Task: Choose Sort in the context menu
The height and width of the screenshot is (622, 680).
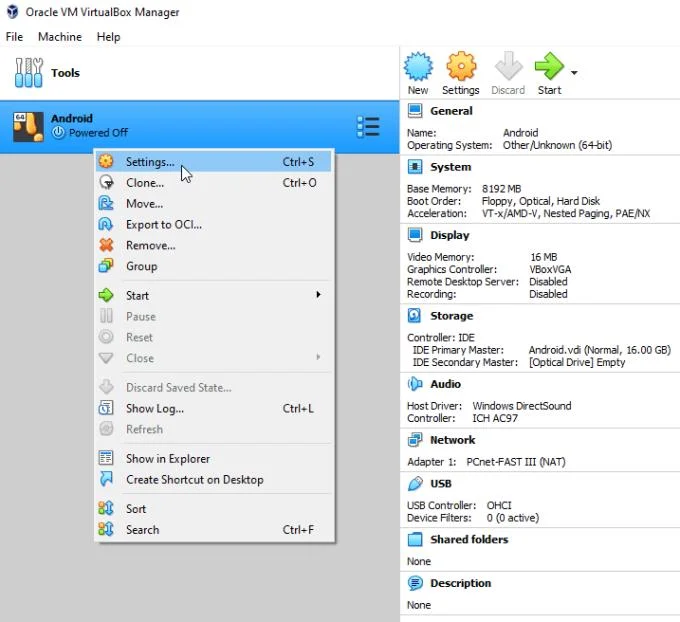Action: (x=214, y=509)
